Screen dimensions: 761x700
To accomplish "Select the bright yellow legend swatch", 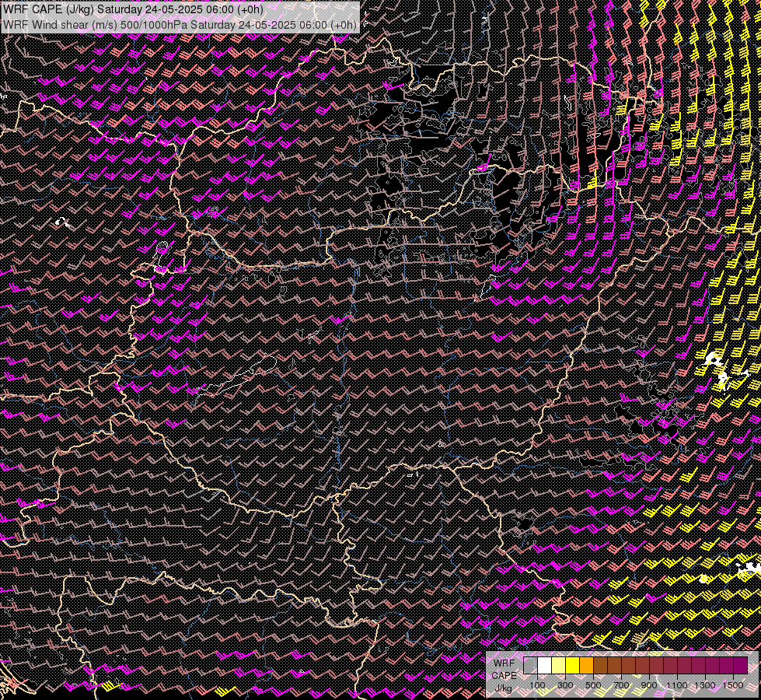I will (573, 666).
